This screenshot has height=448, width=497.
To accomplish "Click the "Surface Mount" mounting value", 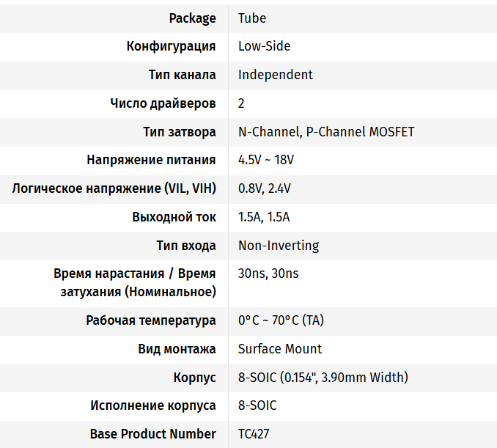I will coord(280,349).
